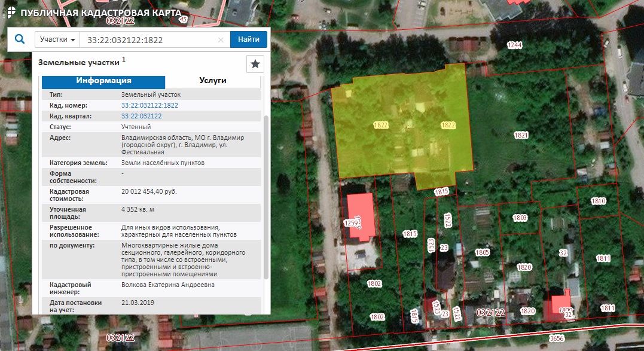This screenshot has height=351, width=644.
Task: Click the Public Cadastral Map logo icon
Action: coord(10,13)
